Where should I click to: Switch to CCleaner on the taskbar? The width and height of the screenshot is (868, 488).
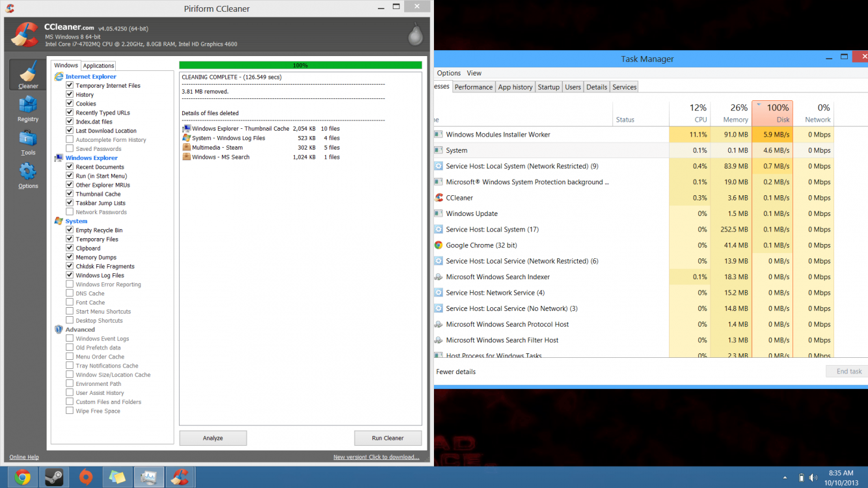pos(180,477)
